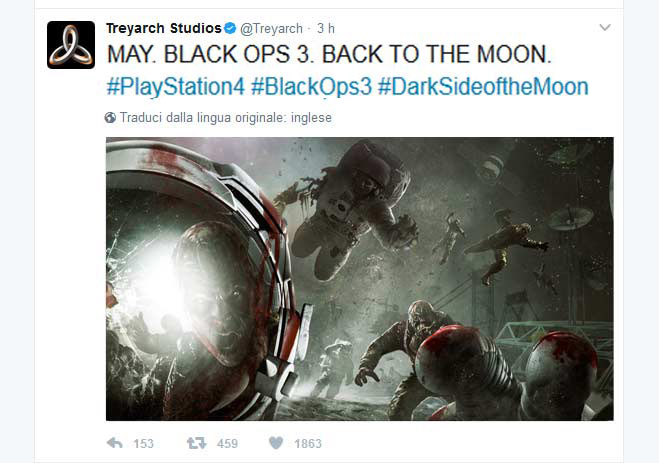Image resolution: width=659 pixels, height=463 pixels.
Task: Click the floating astronaut in the image
Action: pyautogui.click(x=351, y=208)
